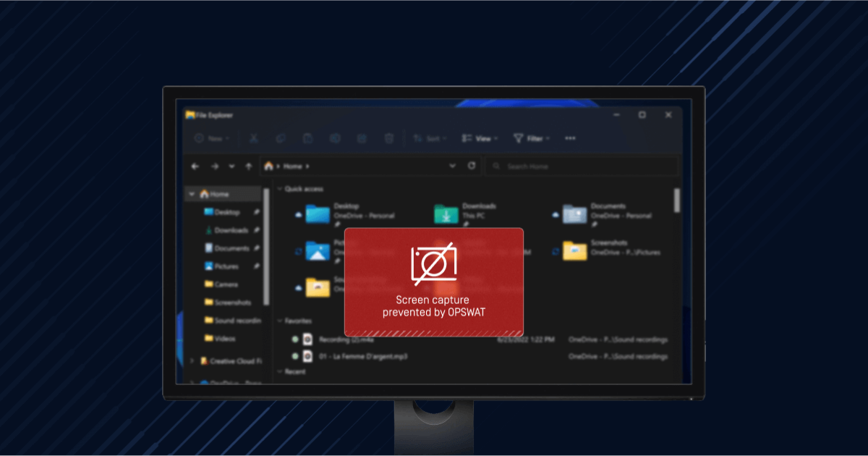Collapse the Quick access section
The image size is (868, 456).
click(280, 189)
